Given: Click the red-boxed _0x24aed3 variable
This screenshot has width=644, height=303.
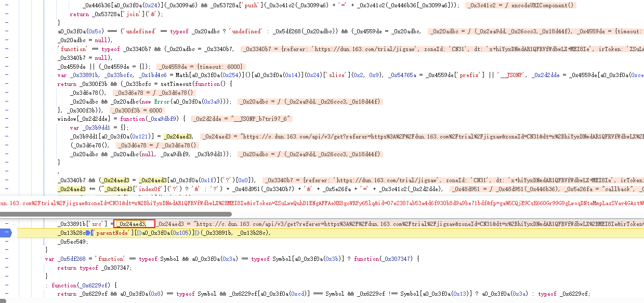Looking at the screenshot, I should pyautogui.click(x=134, y=224).
